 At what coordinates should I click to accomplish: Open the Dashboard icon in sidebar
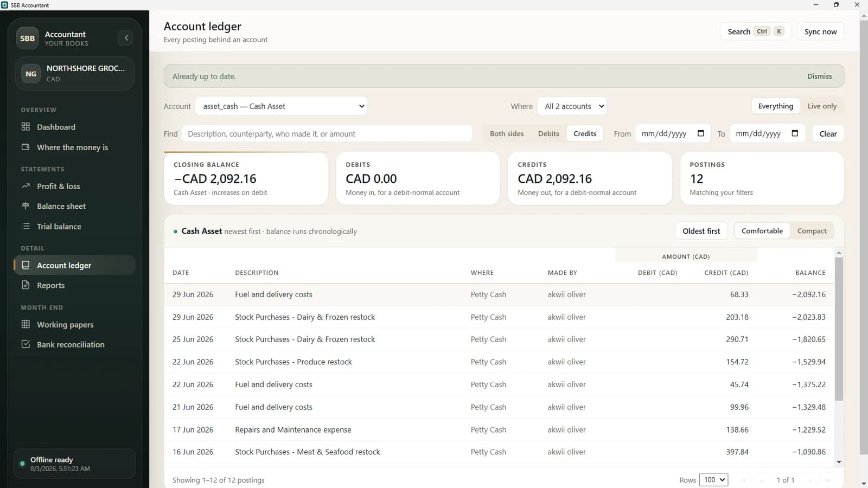tap(25, 126)
